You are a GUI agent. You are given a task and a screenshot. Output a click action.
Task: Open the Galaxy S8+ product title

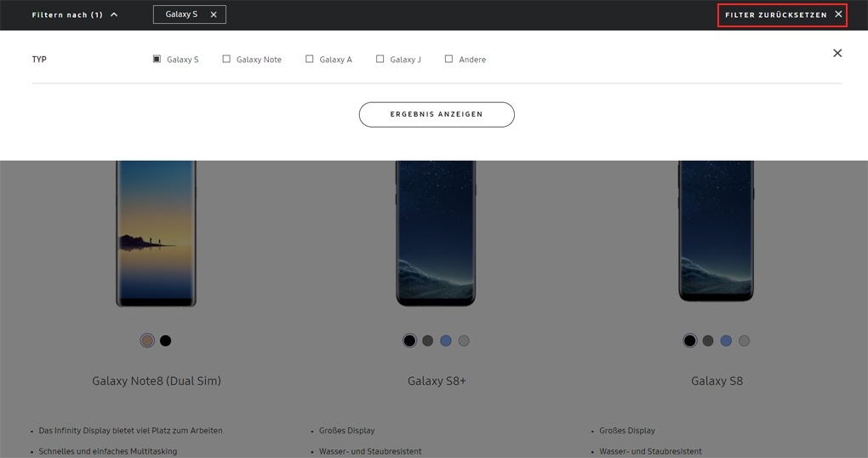coord(437,381)
